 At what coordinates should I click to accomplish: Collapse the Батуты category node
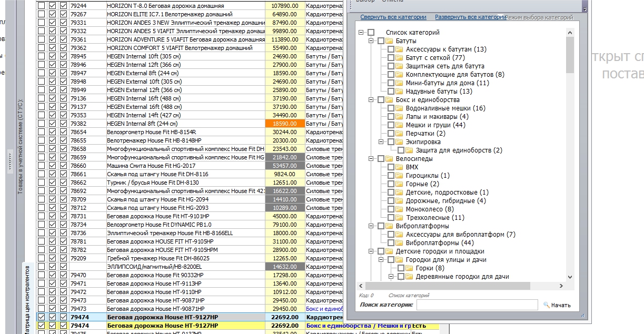(x=371, y=41)
